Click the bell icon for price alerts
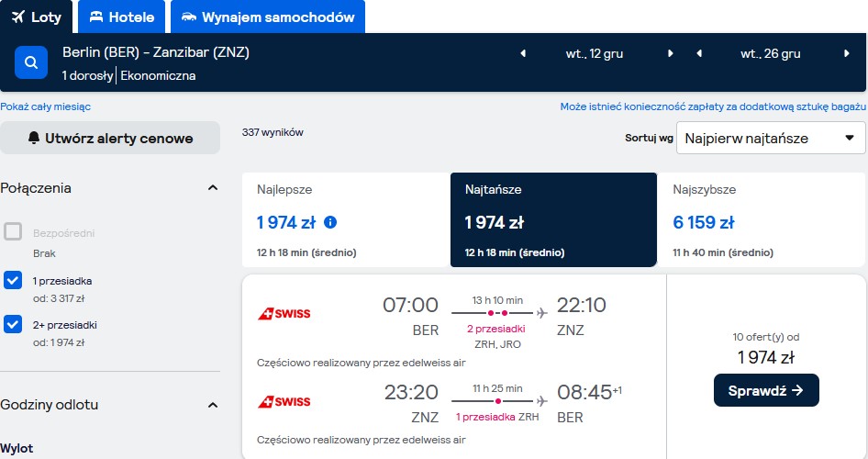This screenshot has height=459, width=868. (34, 138)
